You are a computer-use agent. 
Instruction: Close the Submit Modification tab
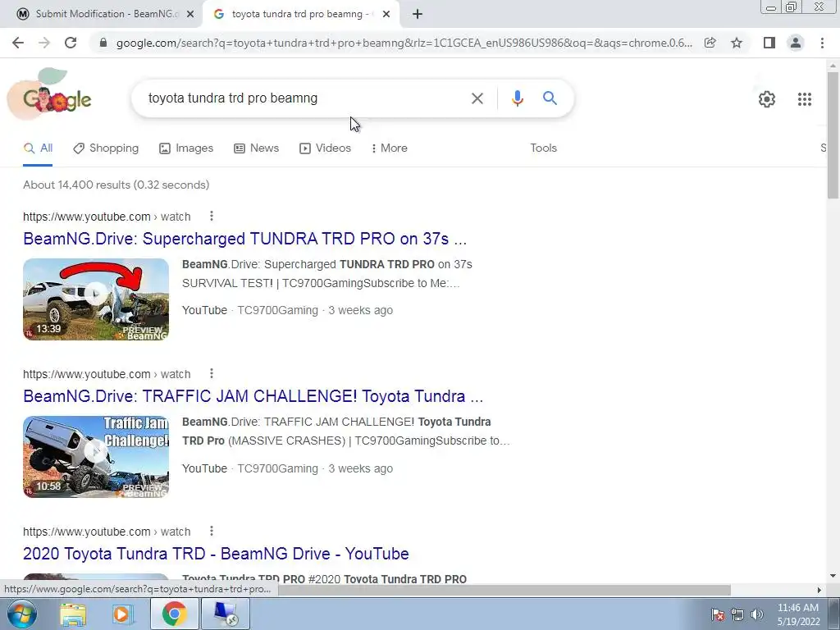click(189, 15)
